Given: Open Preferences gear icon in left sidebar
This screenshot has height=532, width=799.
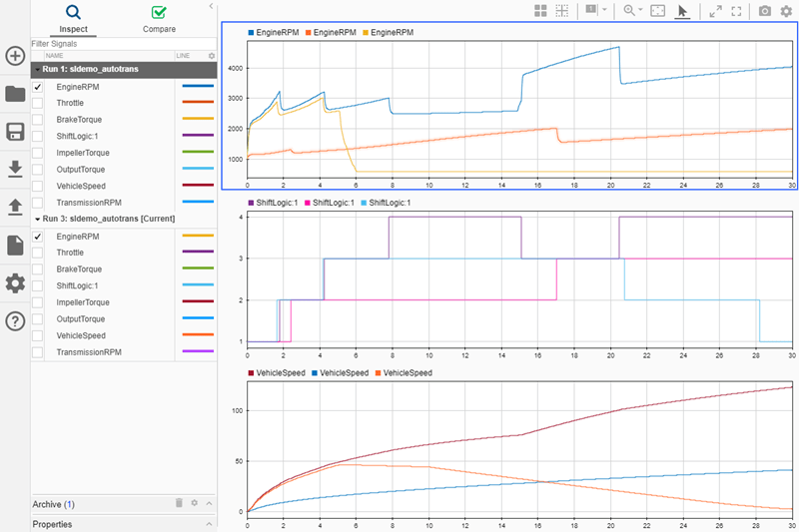Looking at the screenshot, I should click(x=15, y=283).
